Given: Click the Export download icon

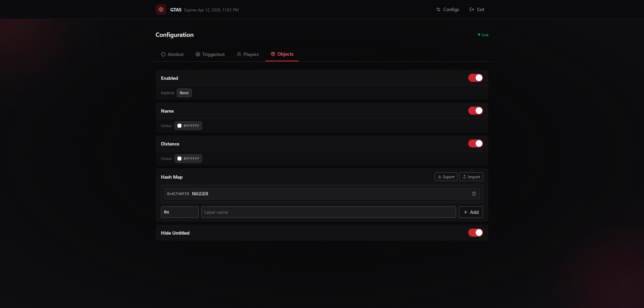Looking at the screenshot, I should pos(439,177).
